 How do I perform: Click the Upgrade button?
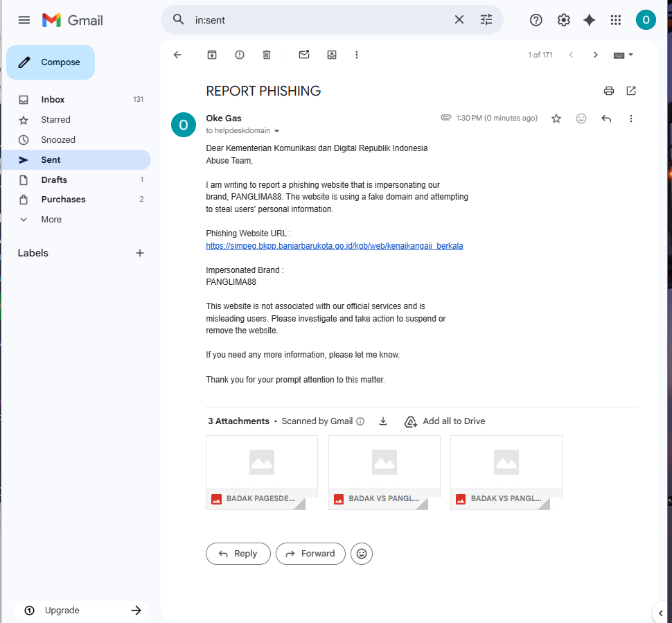click(x=81, y=610)
